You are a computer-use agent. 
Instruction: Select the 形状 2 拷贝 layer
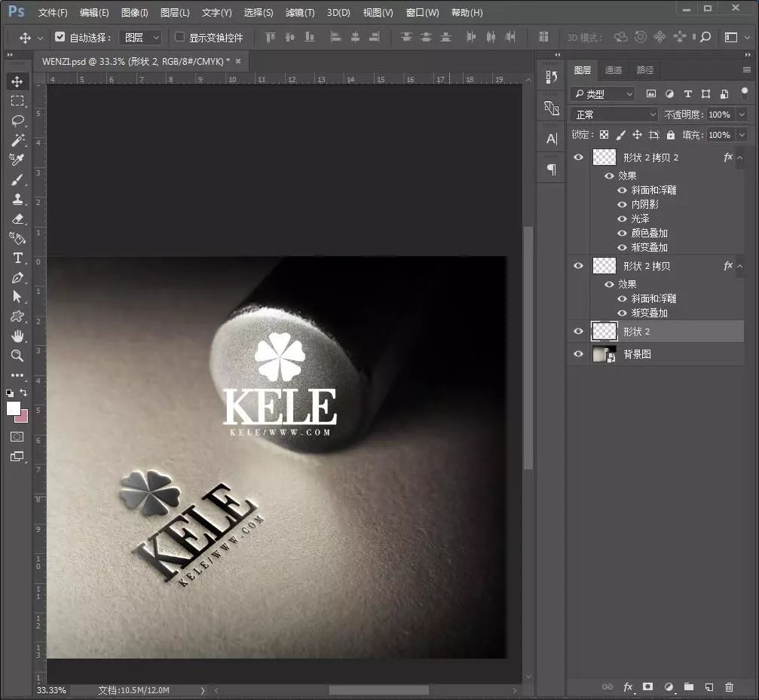tap(646, 266)
